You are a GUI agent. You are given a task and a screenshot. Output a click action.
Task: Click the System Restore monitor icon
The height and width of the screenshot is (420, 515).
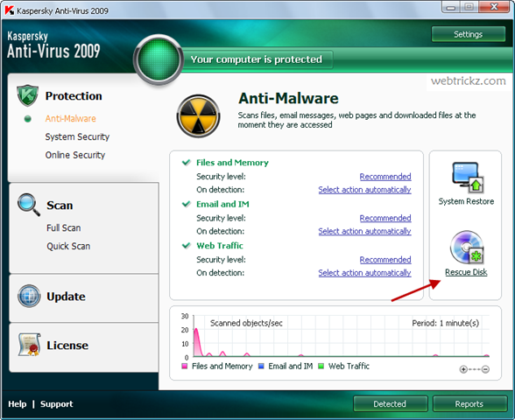point(467,178)
